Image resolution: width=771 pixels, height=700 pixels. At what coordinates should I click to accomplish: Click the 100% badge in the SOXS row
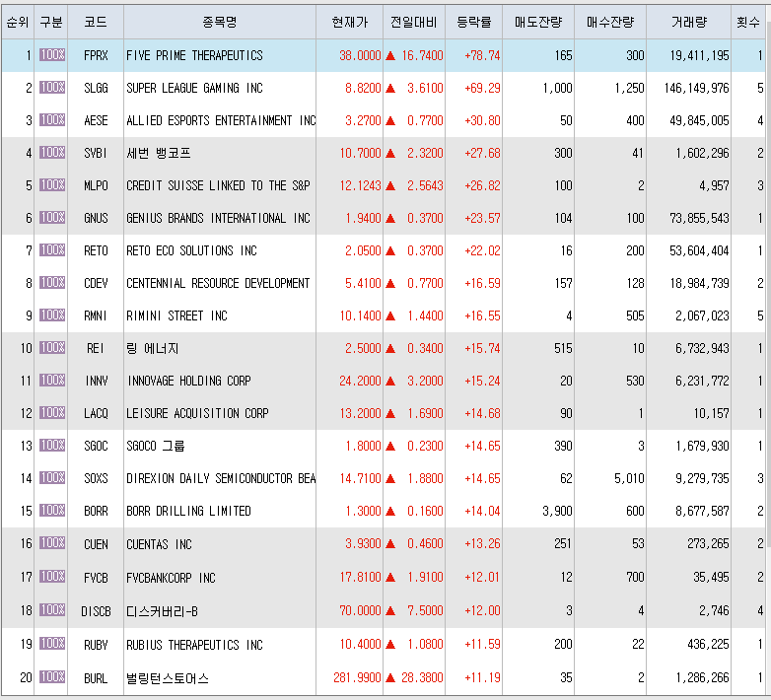click(x=52, y=477)
